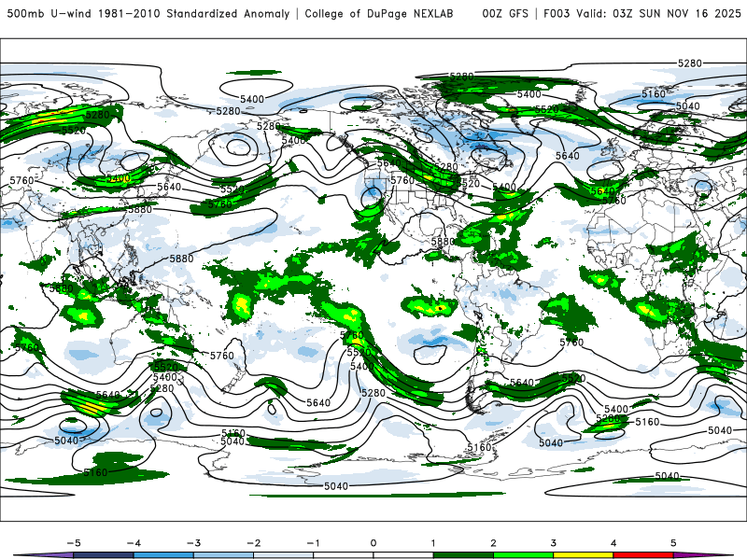Screen dimensions: 747x560
Task: Click the '5' colorbar tick label
Action: 673,543
